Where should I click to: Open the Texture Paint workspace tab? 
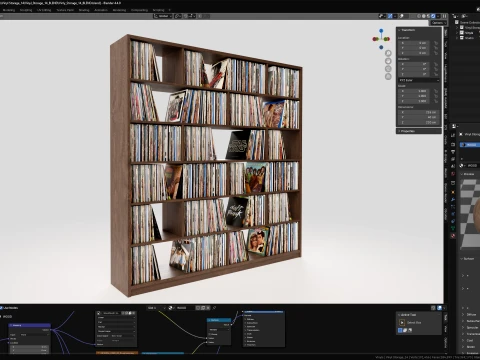(65, 10)
